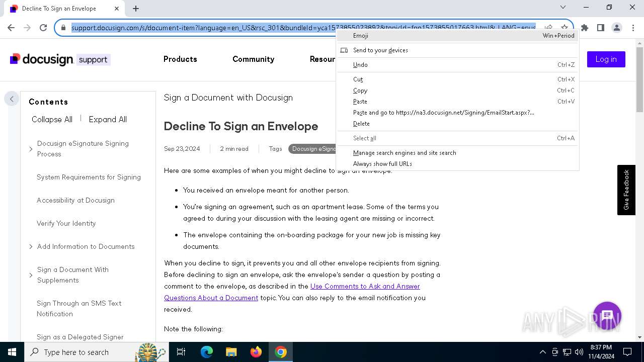
Task: Open Task View on taskbar
Action: [x=181, y=352]
